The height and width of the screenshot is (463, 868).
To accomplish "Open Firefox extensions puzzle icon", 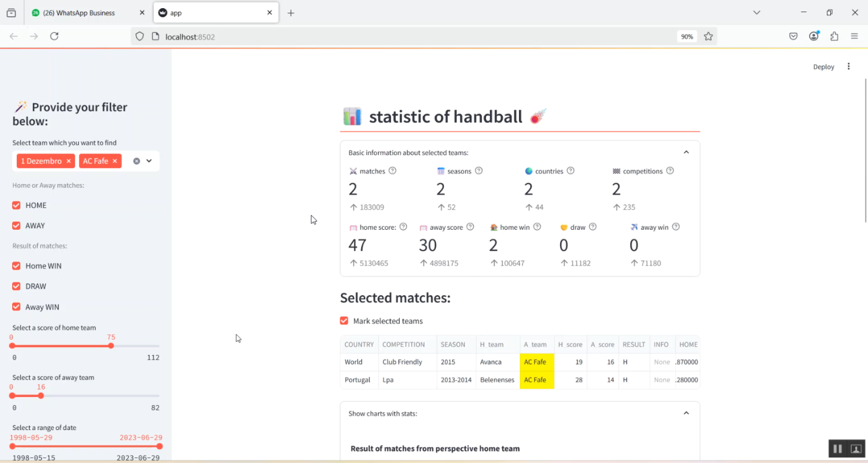I will point(834,36).
